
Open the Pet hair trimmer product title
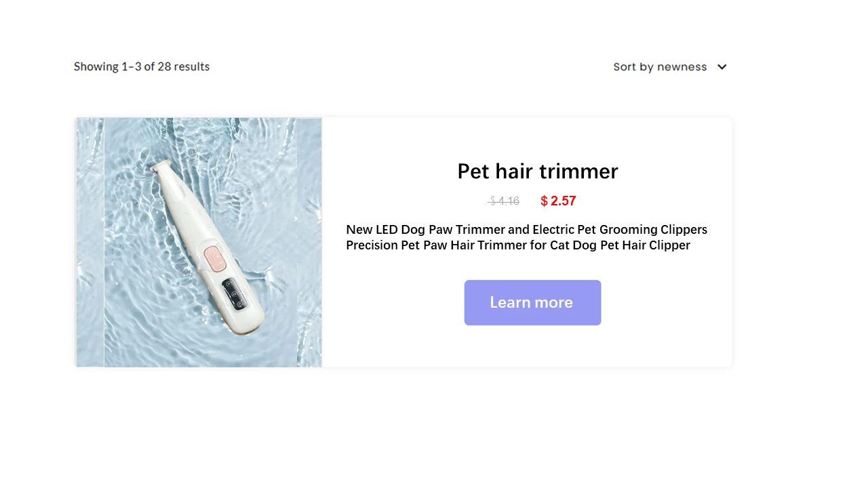pos(538,171)
